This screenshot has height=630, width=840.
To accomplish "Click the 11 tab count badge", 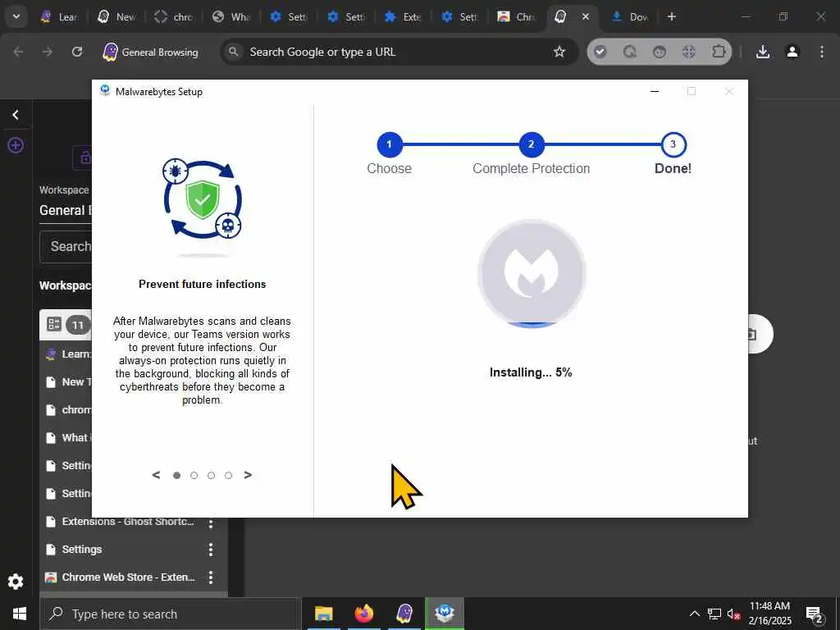I will click(x=78, y=325).
